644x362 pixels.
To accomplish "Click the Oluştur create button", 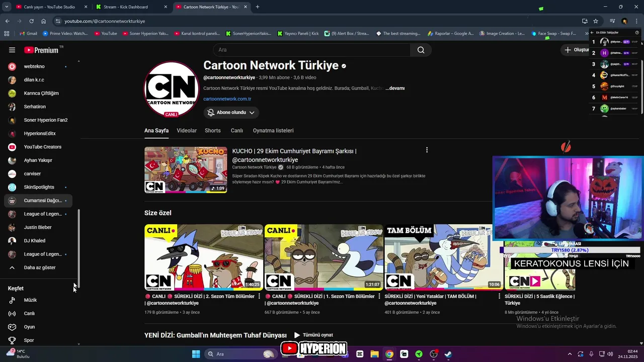I will [x=577, y=50].
